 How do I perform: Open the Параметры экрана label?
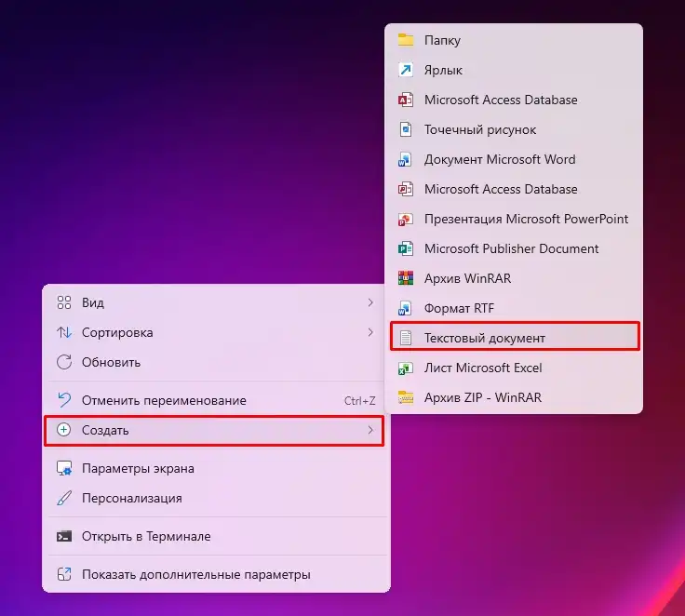click(x=138, y=469)
